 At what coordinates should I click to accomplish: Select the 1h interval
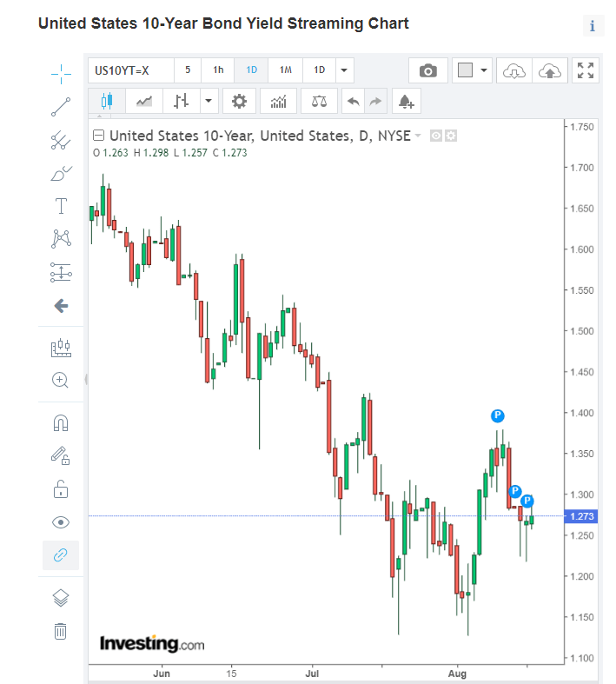218,70
